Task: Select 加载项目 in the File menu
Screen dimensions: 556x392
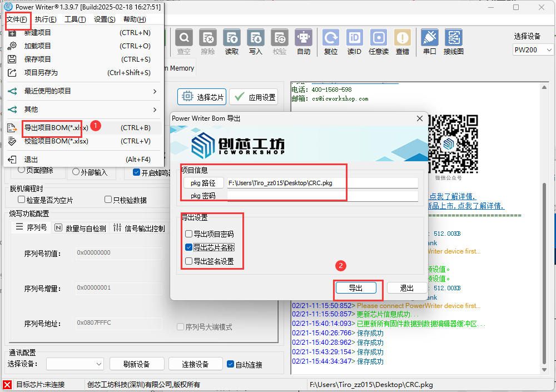Action: (84, 46)
